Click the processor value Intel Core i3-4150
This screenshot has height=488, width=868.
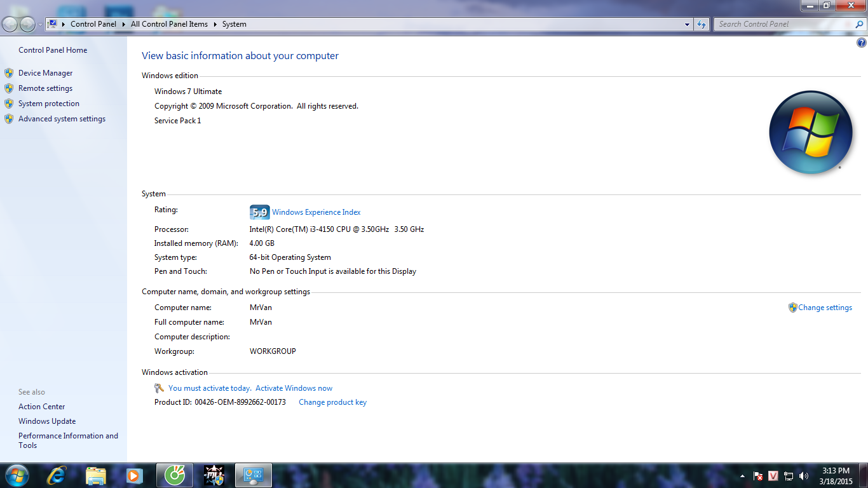tap(337, 229)
